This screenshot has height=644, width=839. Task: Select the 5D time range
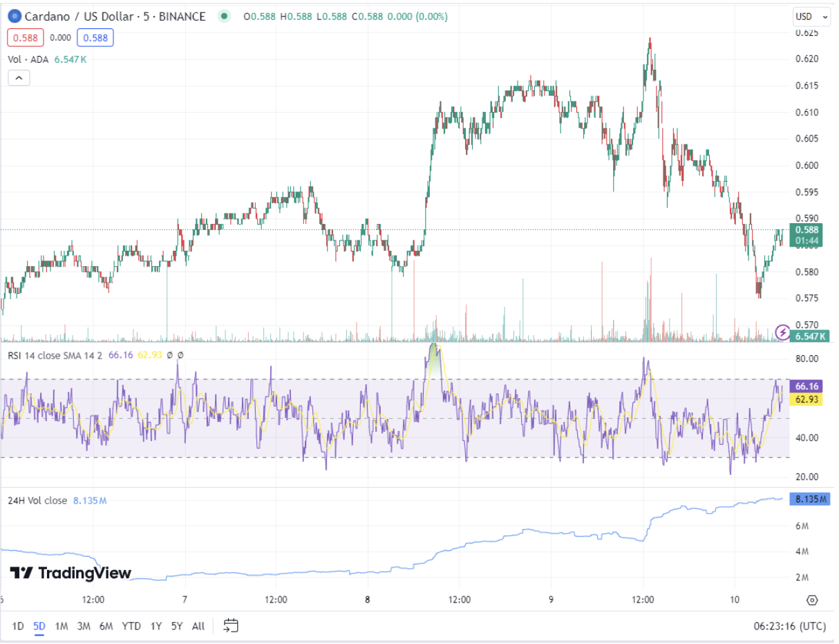point(39,626)
